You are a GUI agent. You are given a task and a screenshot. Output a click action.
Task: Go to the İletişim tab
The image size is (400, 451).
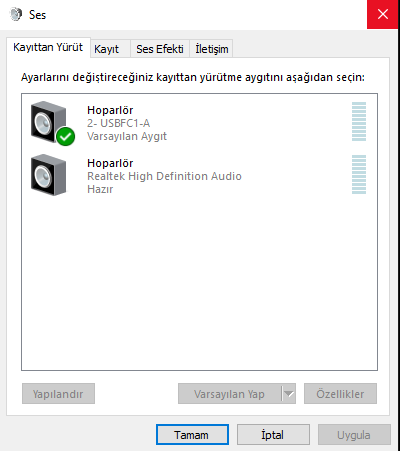(211, 49)
